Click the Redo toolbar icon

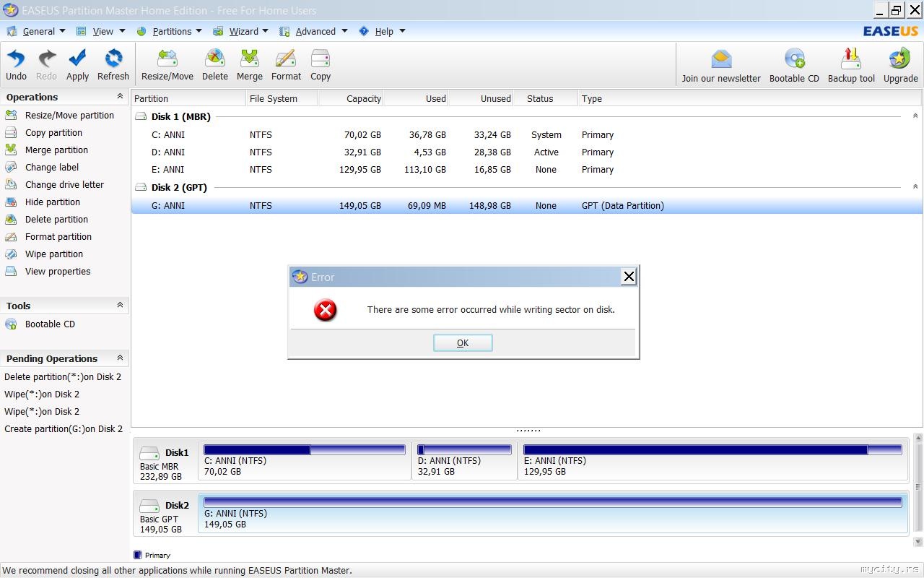[46, 65]
